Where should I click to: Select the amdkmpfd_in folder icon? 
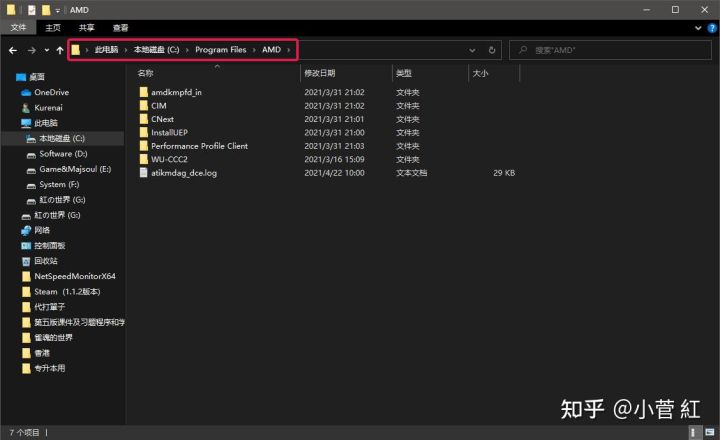144,92
